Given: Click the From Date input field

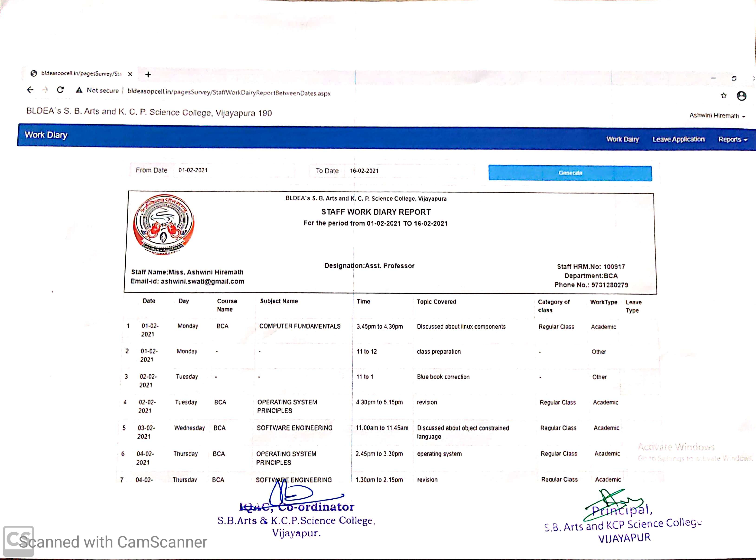Looking at the screenshot, I should tap(234, 170).
